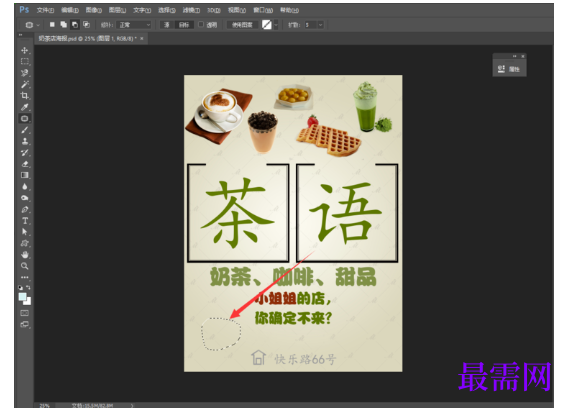Open the Edit Toolbar three-dots menu

[25, 277]
